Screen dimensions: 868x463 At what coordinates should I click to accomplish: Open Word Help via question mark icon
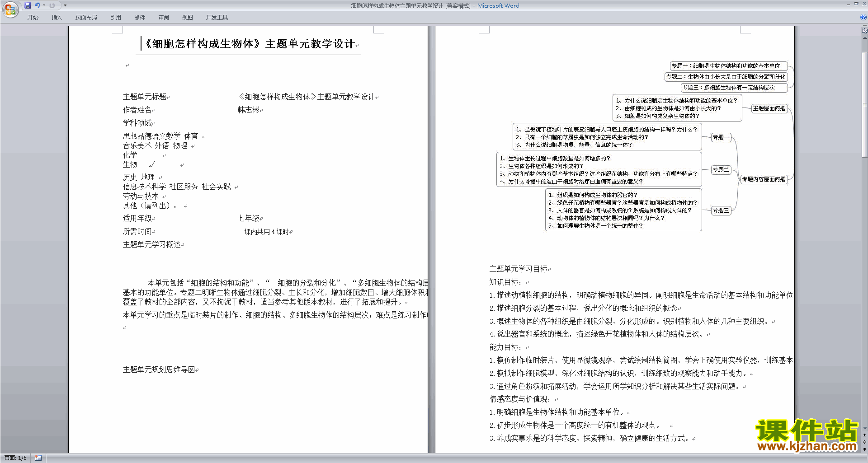point(863,18)
